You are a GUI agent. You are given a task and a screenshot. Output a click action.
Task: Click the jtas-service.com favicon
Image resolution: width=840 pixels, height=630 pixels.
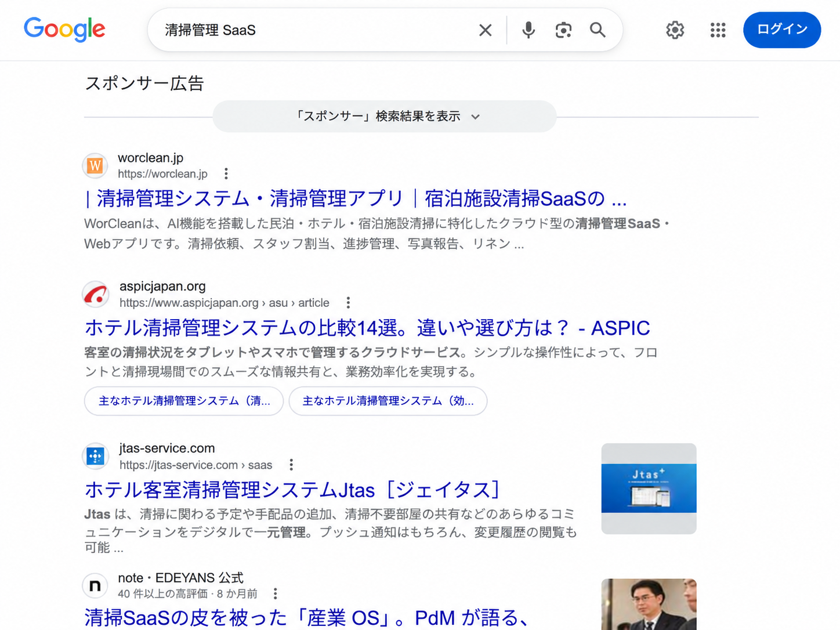(x=95, y=457)
